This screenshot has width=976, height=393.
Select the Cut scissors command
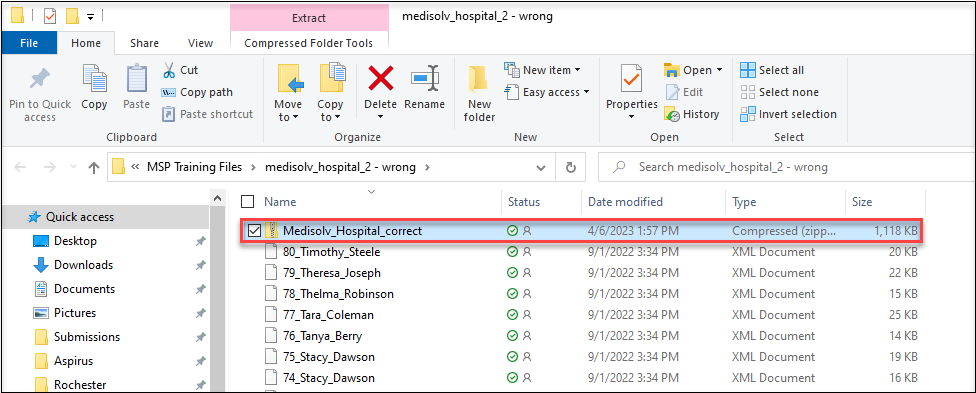(180, 70)
